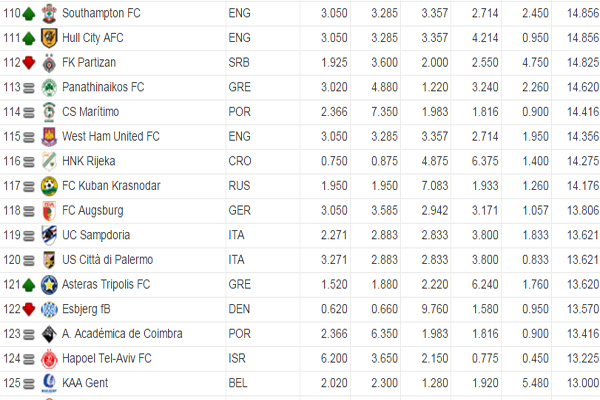The image size is (600, 400).
Task: Click the West Ham United FC crest
Action: tap(48, 137)
